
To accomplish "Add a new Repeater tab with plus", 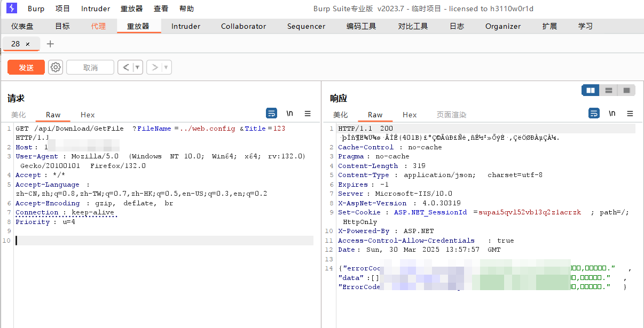I will (x=50, y=44).
